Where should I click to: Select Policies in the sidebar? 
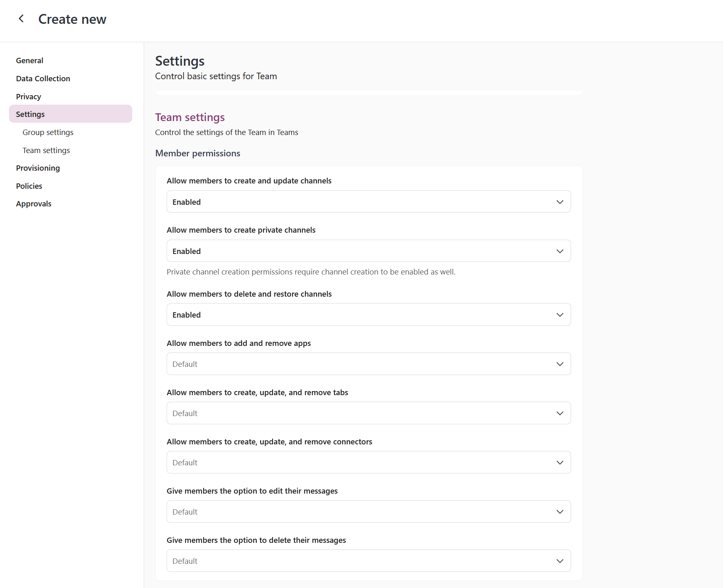[x=29, y=186]
